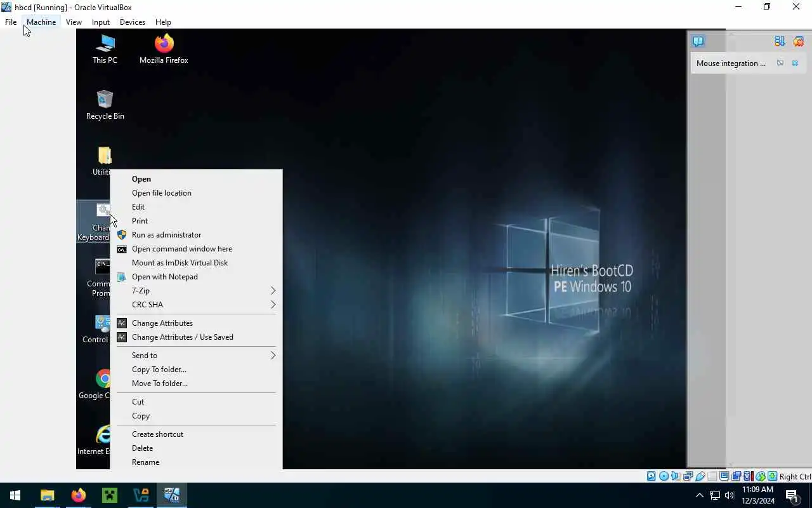Click the display indicator in status bar

(724, 476)
